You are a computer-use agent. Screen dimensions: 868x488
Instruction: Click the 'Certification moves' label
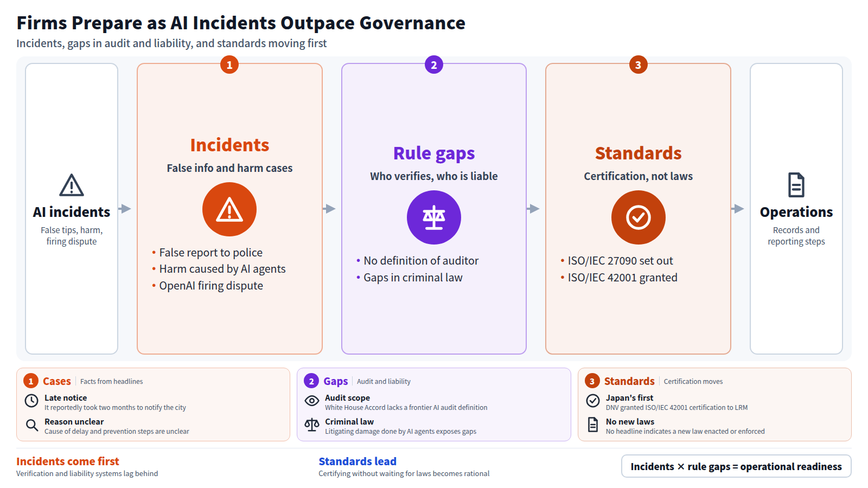click(x=693, y=382)
